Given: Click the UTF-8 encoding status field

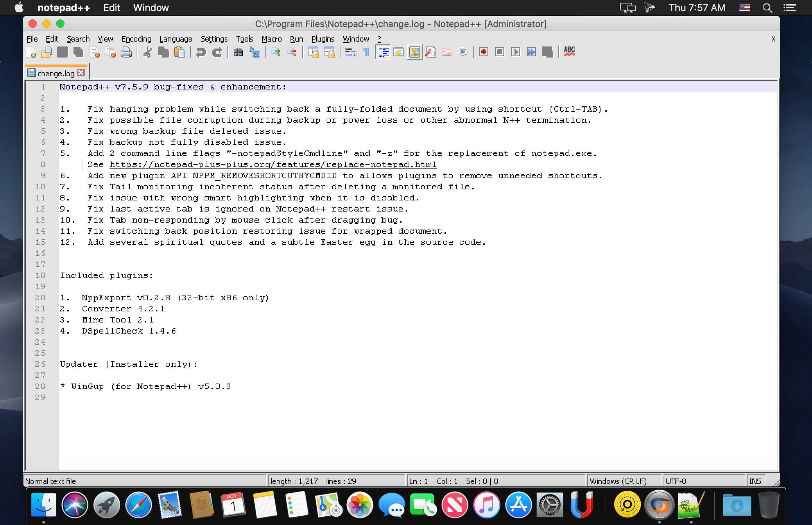Looking at the screenshot, I should click(676, 481).
